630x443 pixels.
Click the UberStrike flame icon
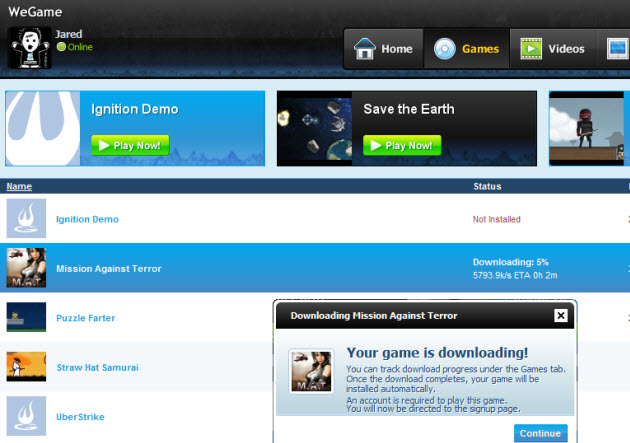tap(26, 416)
